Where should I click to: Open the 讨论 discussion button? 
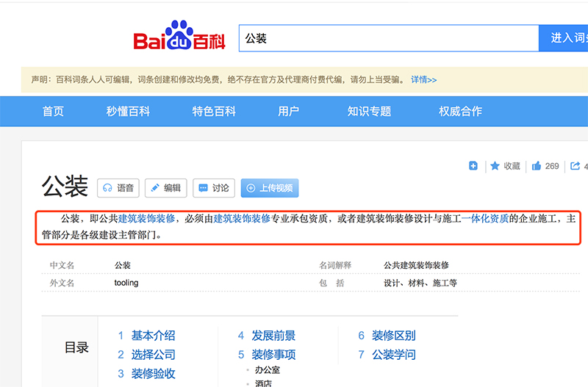tap(213, 188)
